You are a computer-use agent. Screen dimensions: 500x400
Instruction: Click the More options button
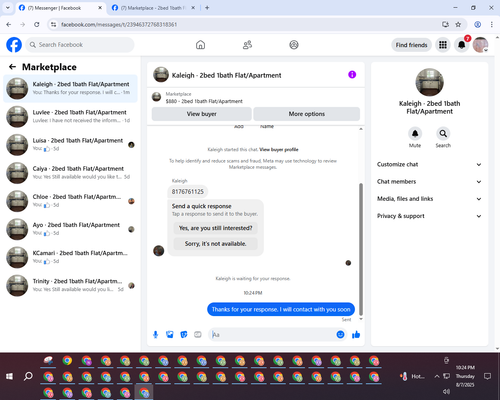[x=307, y=114]
